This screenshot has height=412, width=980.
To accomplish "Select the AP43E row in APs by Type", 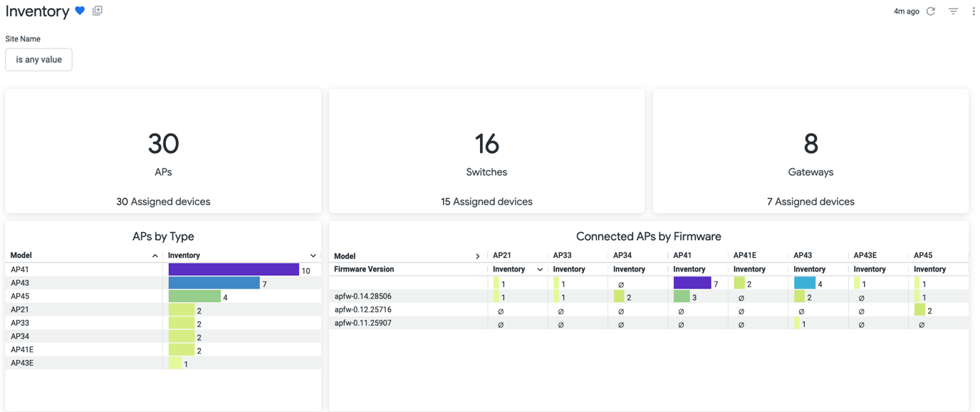I will tap(22, 363).
